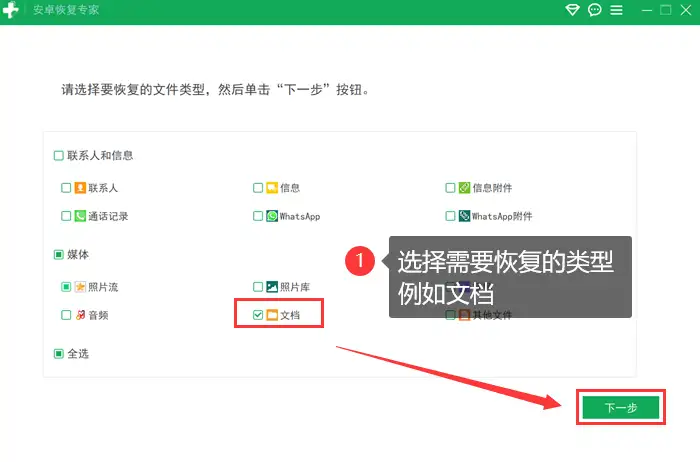Click the 照片流 label text

click(103, 287)
